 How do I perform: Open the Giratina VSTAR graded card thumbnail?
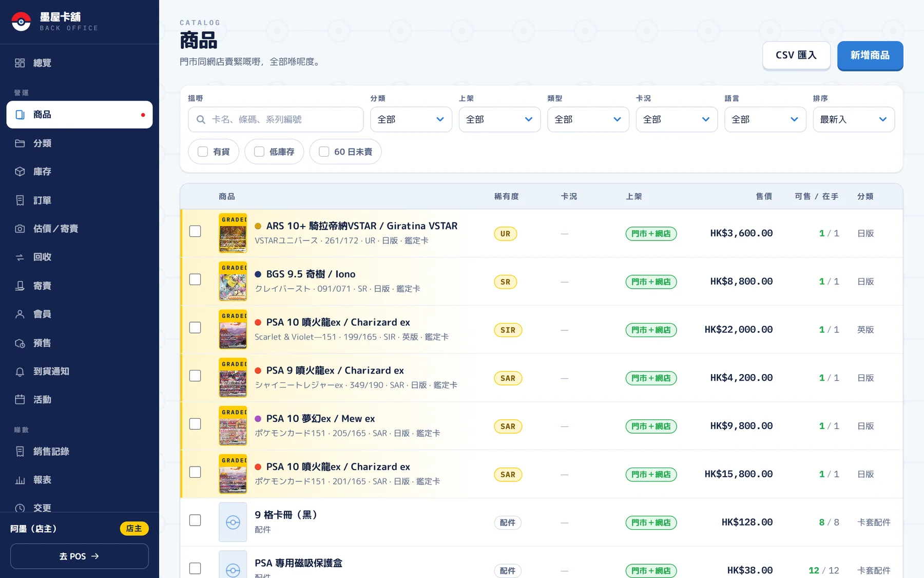233,233
